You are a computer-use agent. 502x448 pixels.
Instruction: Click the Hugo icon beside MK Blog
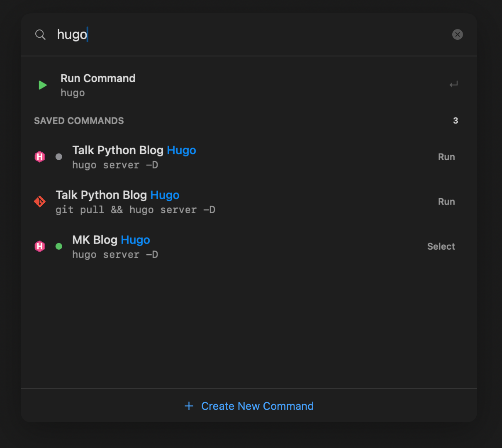39,246
